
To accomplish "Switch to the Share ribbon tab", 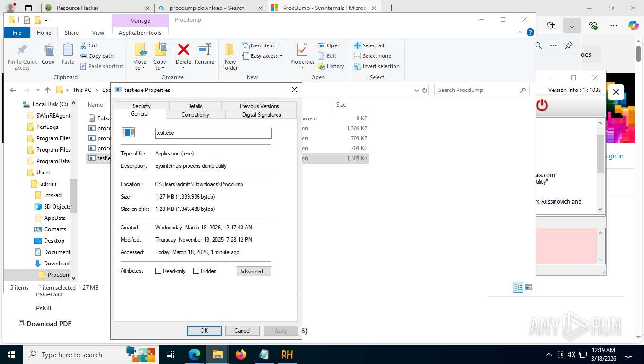I will pyautogui.click(x=72, y=33).
